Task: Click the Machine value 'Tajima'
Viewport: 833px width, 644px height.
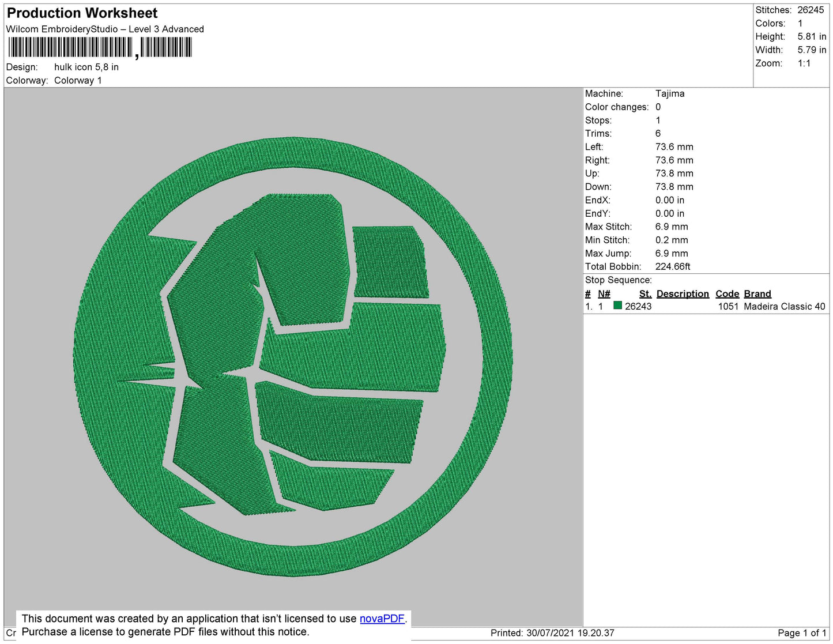Action: coord(670,93)
